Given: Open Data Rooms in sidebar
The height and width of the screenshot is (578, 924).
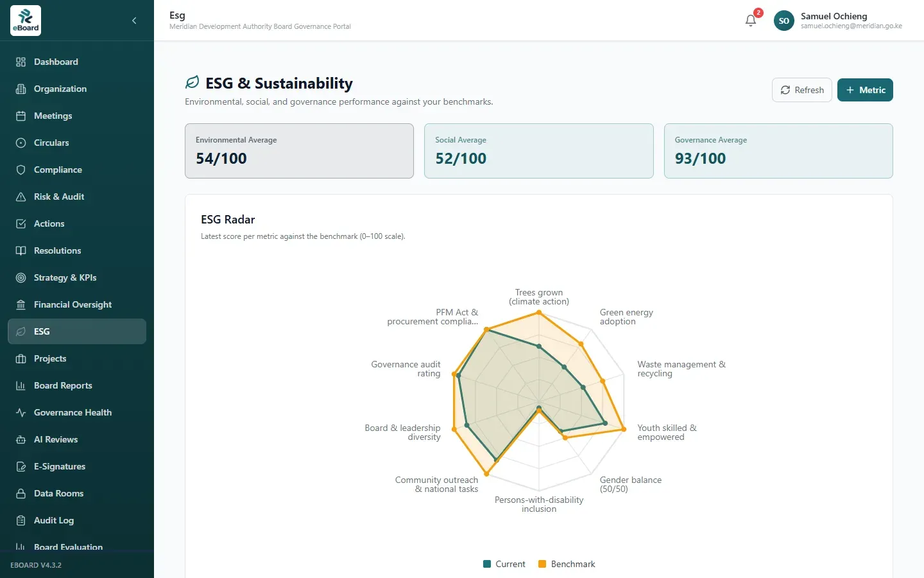Looking at the screenshot, I should coord(77,493).
